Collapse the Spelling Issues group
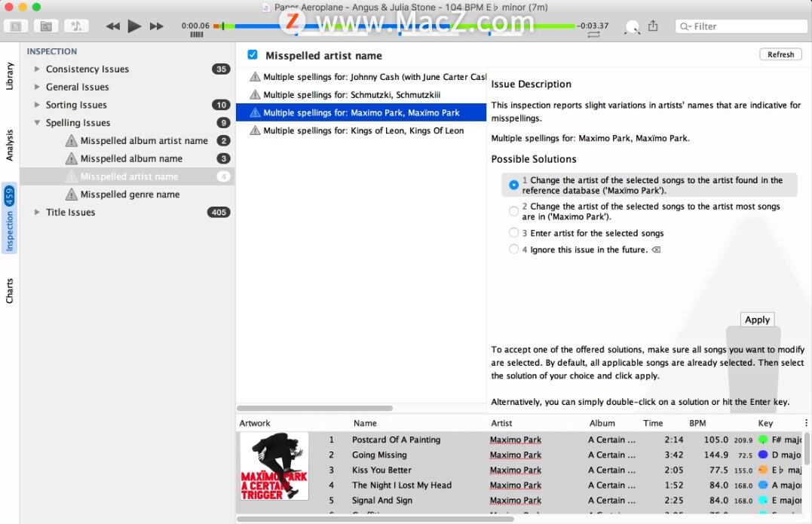The height and width of the screenshot is (524, 812). (37, 123)
